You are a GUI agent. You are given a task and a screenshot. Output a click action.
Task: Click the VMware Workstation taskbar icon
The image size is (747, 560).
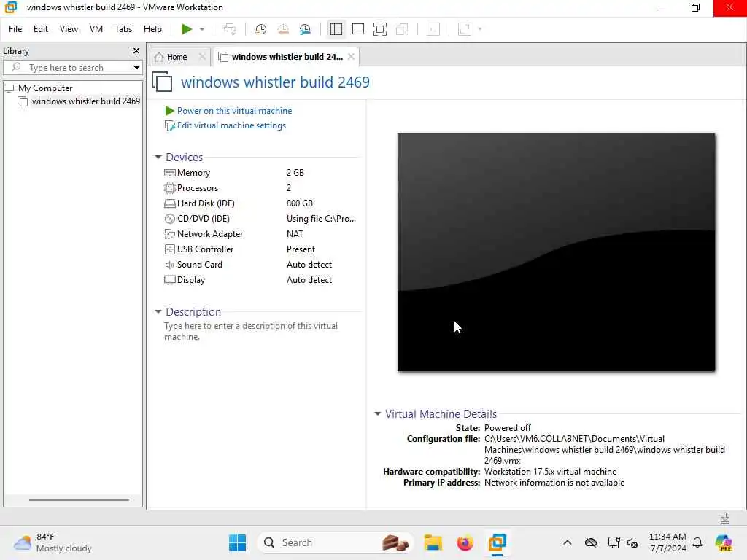[497, 542]
